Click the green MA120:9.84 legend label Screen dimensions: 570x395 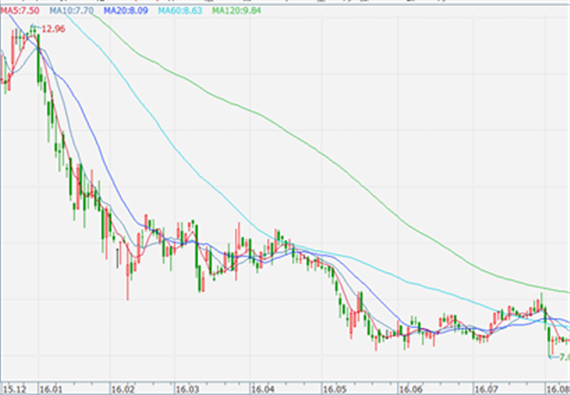click(x=237, y=11)
